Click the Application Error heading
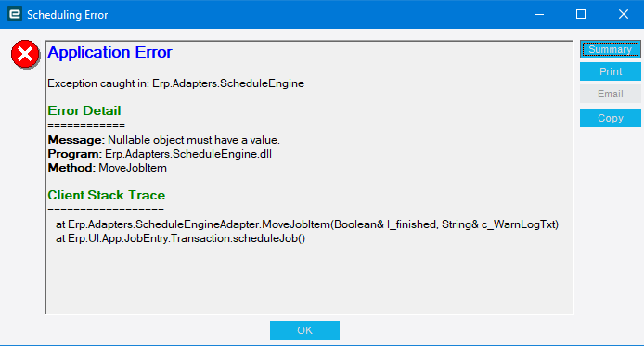 pos(109,53)
